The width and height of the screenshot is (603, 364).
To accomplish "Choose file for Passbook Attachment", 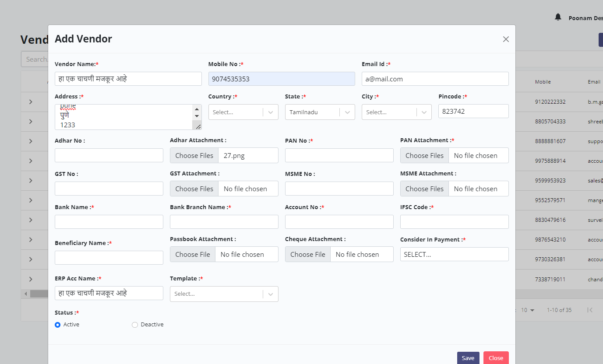I will (193, 254).
